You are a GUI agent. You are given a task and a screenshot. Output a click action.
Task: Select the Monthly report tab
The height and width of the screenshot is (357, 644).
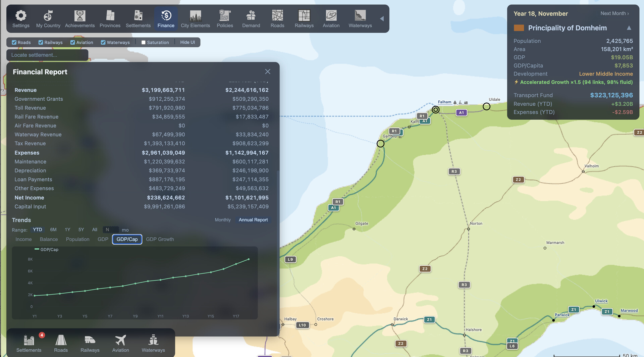coord(222,220)
